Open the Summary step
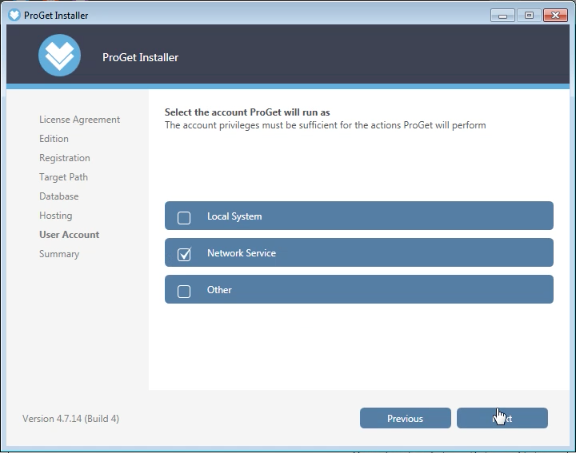The height and width of the screenshot is (453, 576). 59,254
